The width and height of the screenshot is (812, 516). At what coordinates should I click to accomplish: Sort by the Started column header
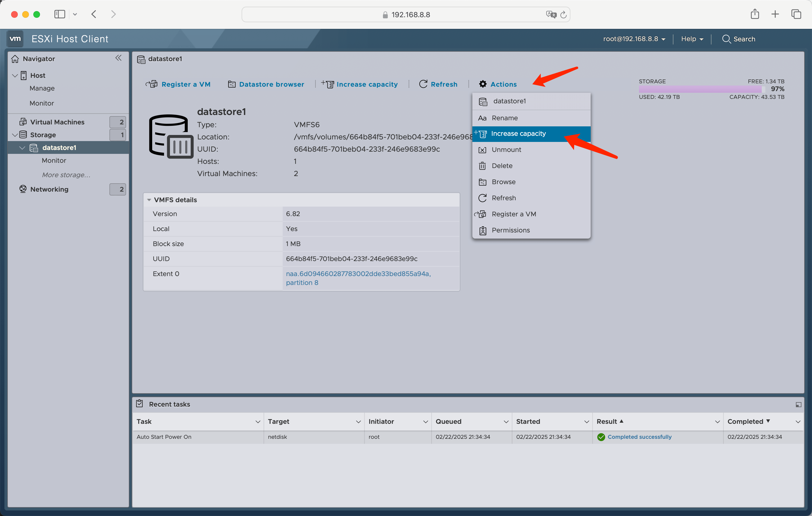(528, 422)
